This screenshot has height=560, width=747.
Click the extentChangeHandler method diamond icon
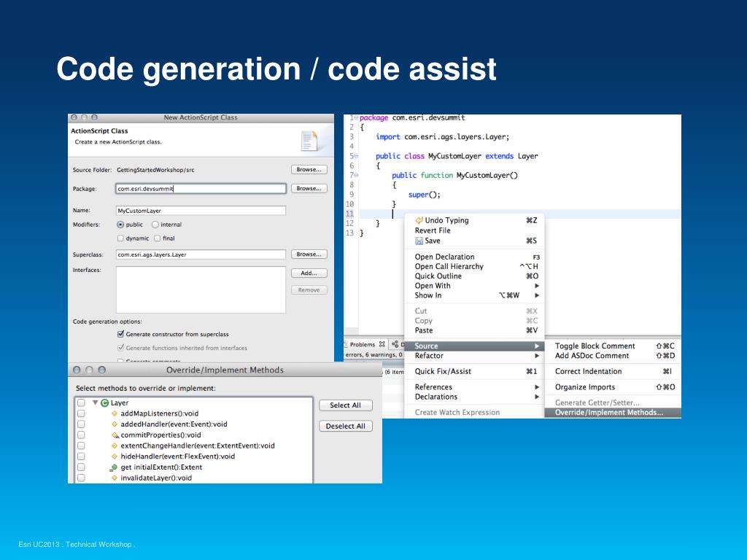115,446
